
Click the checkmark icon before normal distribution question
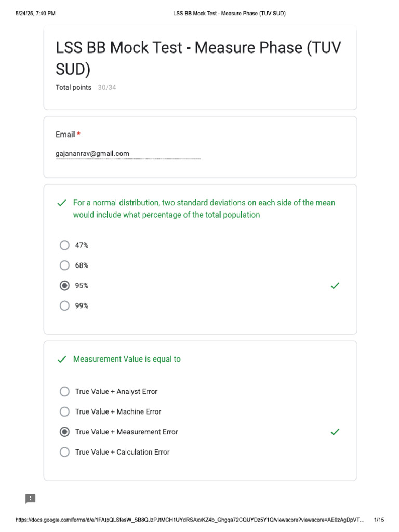tap(62, 203)
